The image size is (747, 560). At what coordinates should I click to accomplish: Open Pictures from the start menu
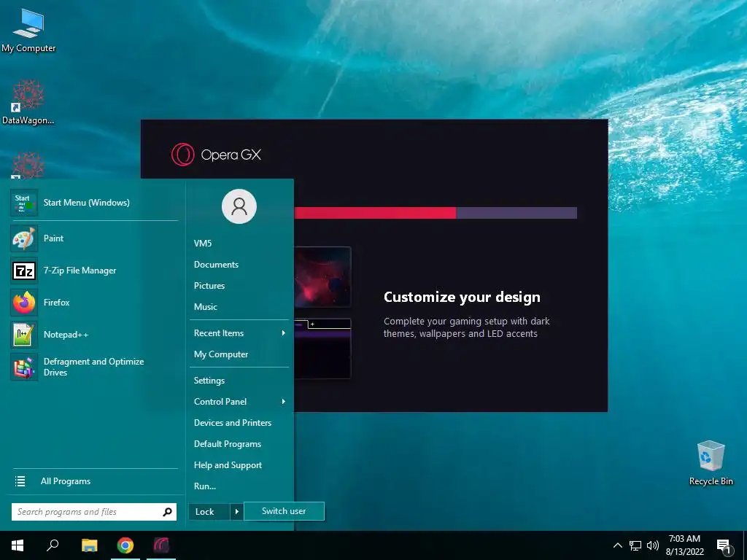click(239, 286)
